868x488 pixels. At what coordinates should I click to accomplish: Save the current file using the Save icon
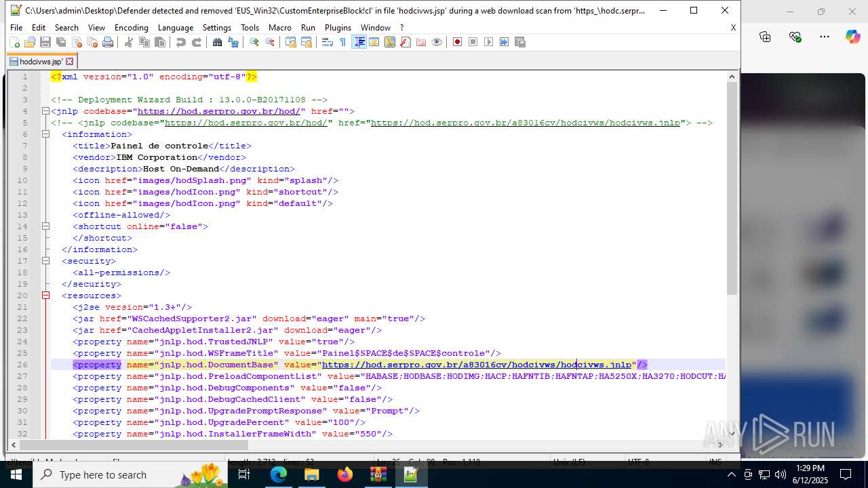45,42
